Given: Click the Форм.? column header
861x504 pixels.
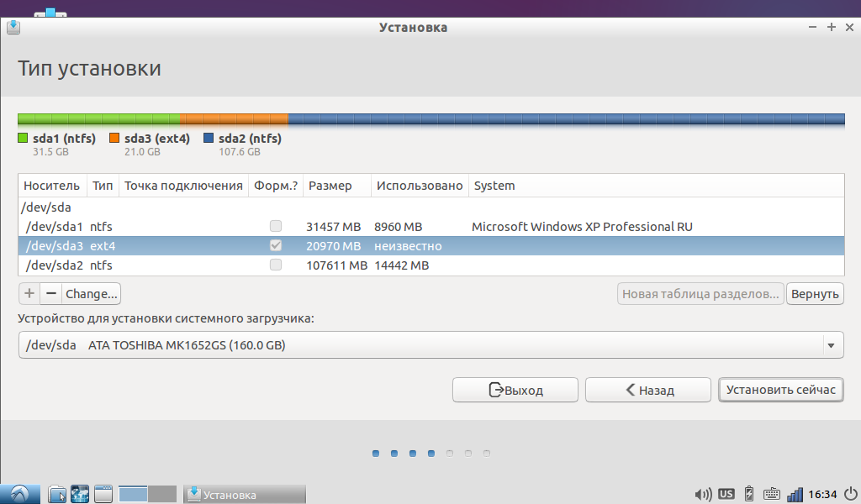Looking at the screenshot, I should pyautogui.click(x=276, y=186).
